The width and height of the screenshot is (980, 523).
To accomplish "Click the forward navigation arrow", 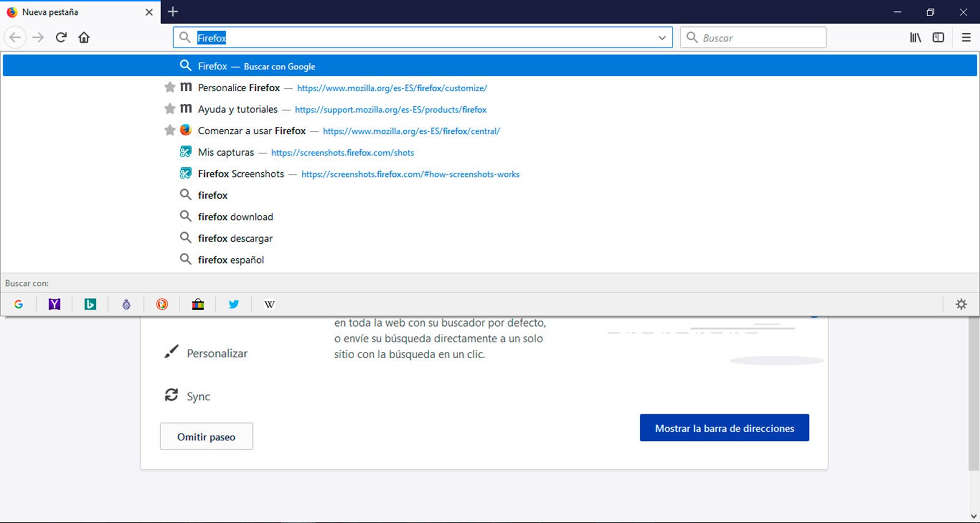I will click(x=38, y=38).
